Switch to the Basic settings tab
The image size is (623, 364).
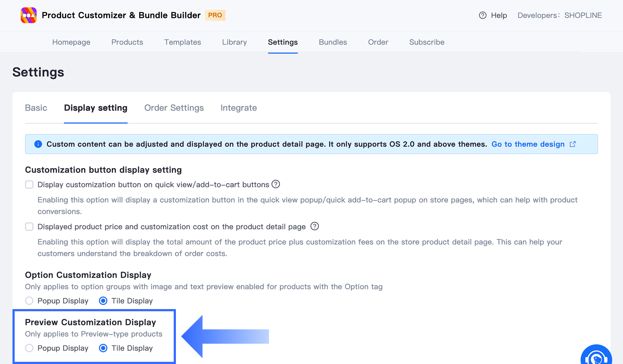(x=36, y=108)
